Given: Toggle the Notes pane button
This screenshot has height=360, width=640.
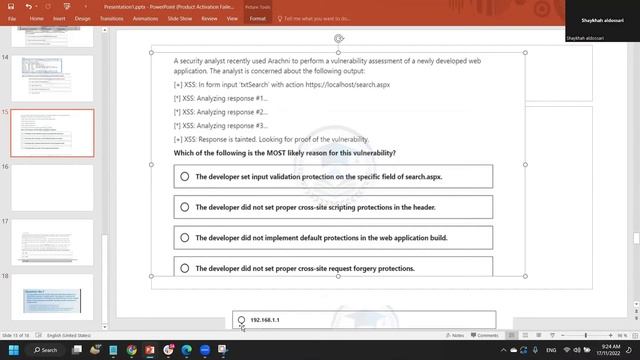Looking at the screenshot, I should coord(455,335).
